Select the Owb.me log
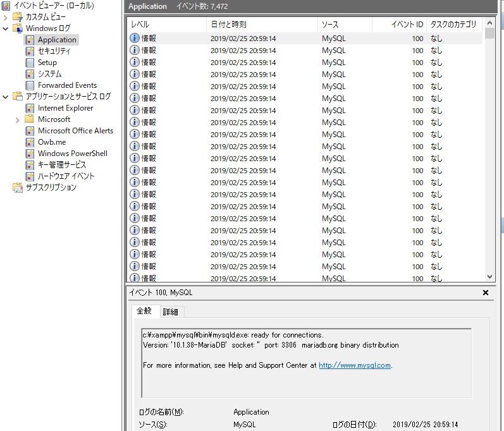The width and height of the screenshot is (504, 431). [x=52, y=142]
